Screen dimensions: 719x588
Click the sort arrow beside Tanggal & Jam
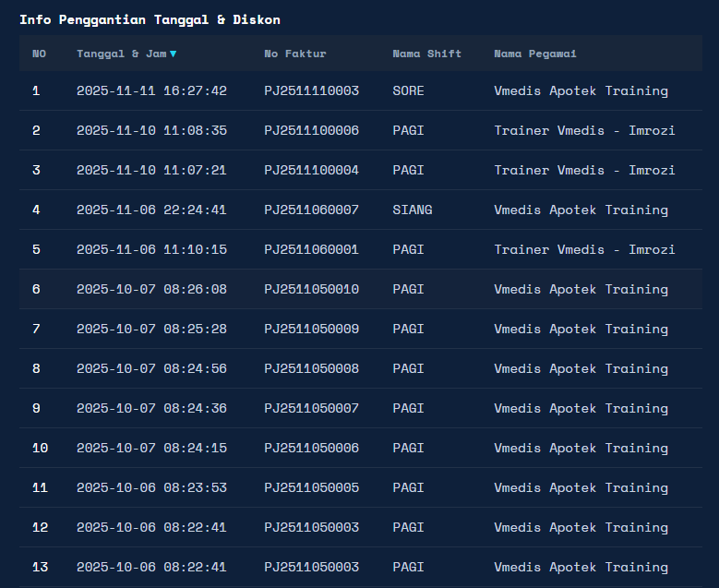pos(174,54)
